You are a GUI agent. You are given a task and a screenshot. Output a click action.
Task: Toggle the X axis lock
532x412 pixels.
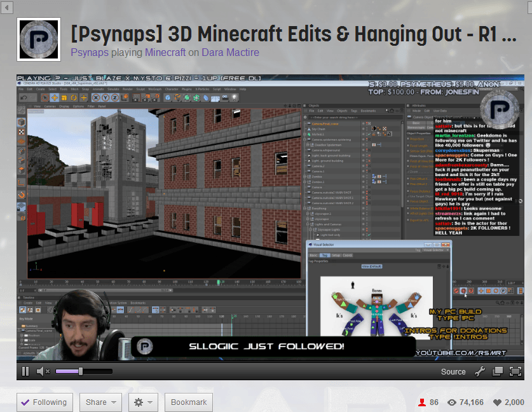tap(96, 98)
